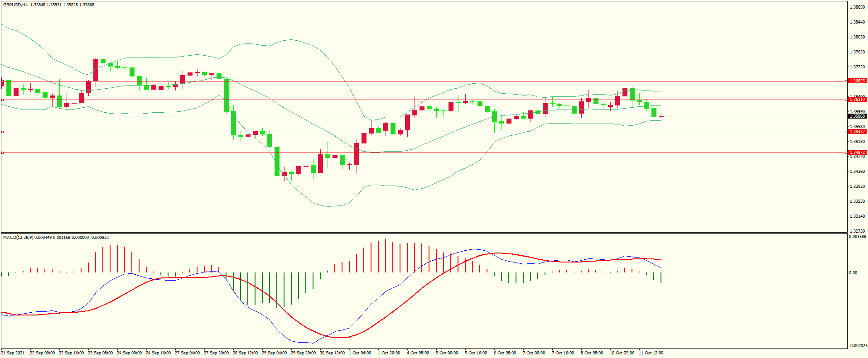Click the 6 Oct 08:00 time label
The height and width of the screenshot is (358, 868).
click(x=505, y=353)
